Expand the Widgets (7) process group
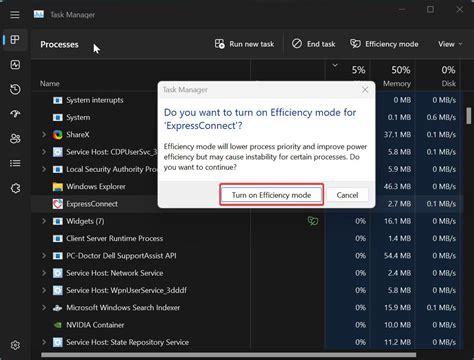The height and width of the screenshot is (360, 474). click(44, 221)
